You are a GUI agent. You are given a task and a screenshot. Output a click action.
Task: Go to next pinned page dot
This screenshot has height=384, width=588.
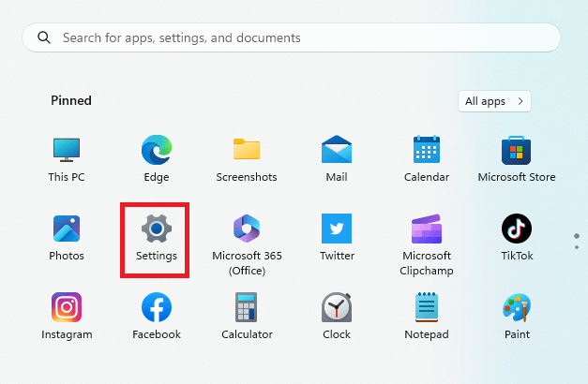pos(577,247)
